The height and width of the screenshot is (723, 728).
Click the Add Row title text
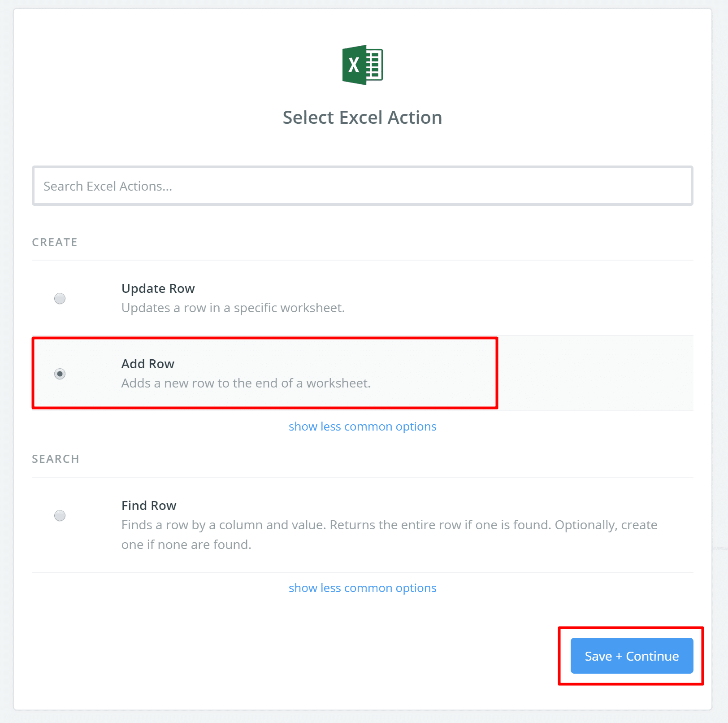147,364
